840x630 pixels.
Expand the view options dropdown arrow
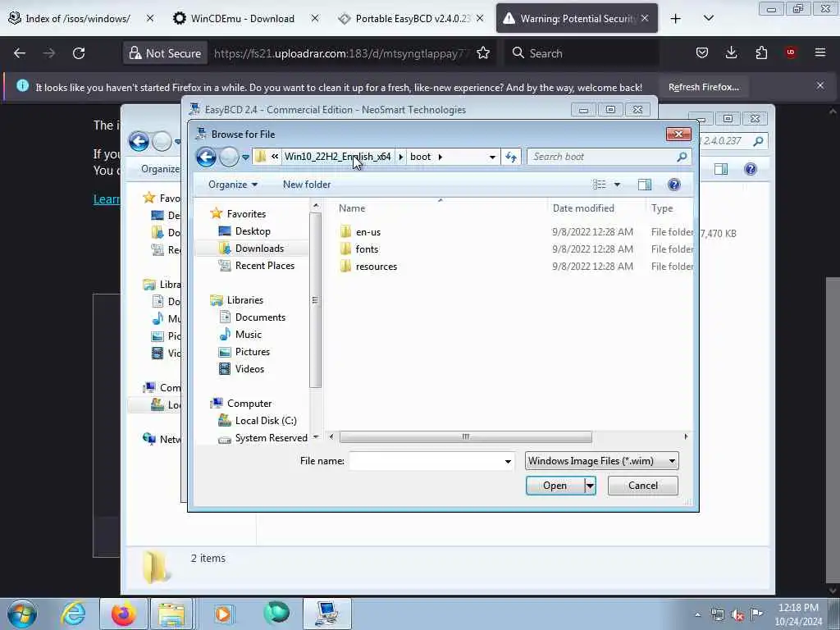coord(617,185)
